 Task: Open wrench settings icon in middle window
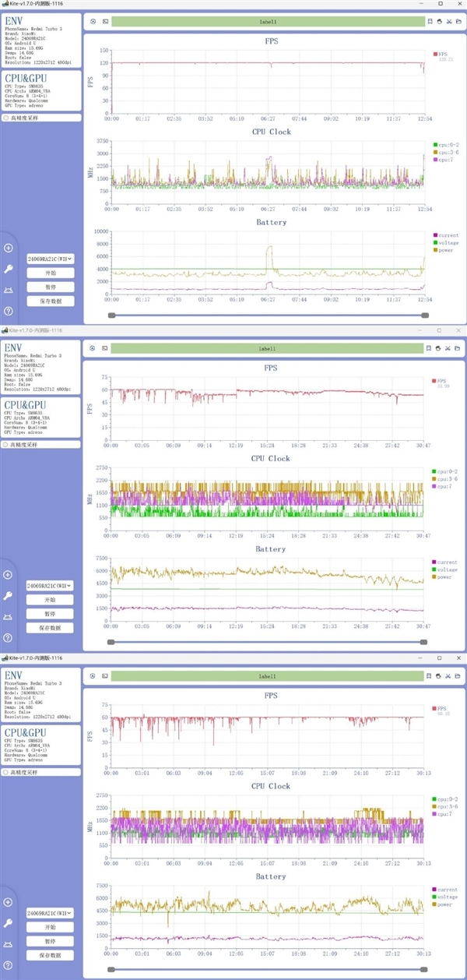coord(8,596)
